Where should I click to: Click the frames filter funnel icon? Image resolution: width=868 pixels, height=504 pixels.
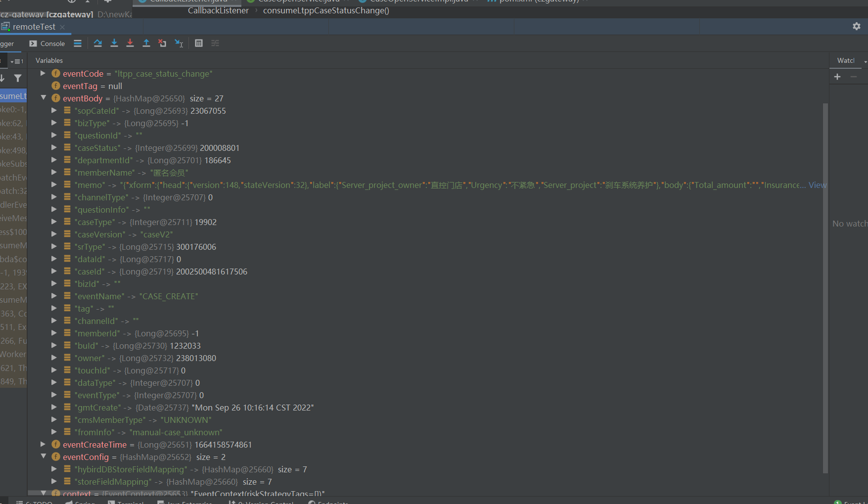tap(18, 78)
